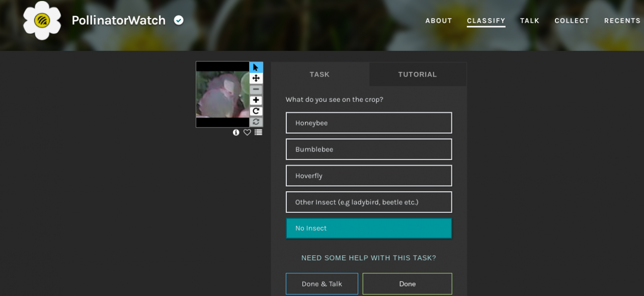Image resolution: width=644 pixels, height=296 pixels.
Task: Click the PollinatorWatch bee flower logo
Action: click(x=42, y=21)
